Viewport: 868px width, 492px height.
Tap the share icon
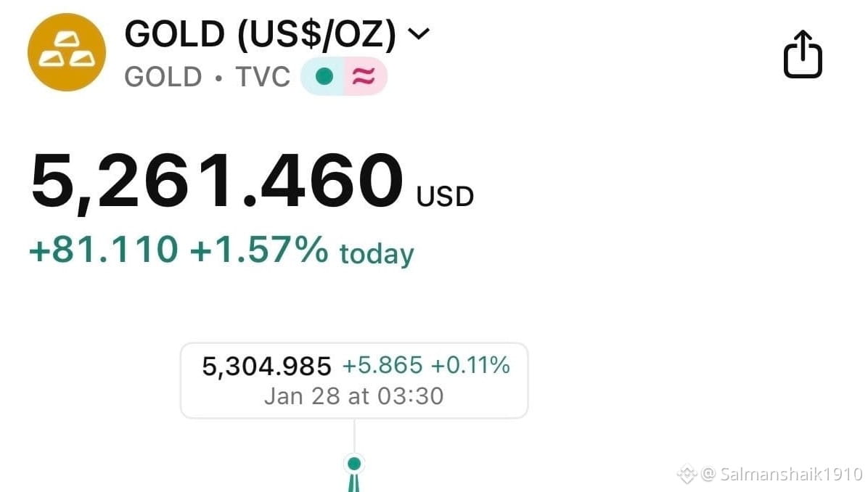point(803,54)
